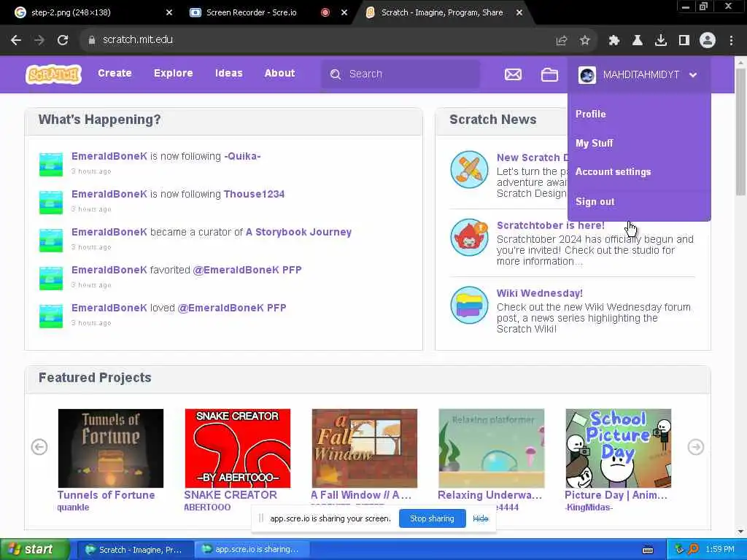Click the share page icon

point(562,41)
